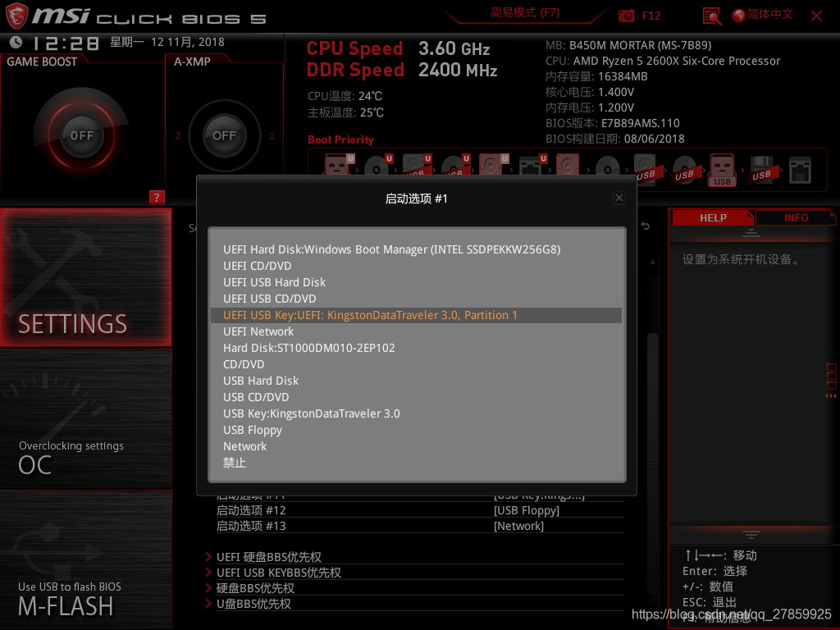Toggle the GAME BOOST knob

(x=81, y=135)
